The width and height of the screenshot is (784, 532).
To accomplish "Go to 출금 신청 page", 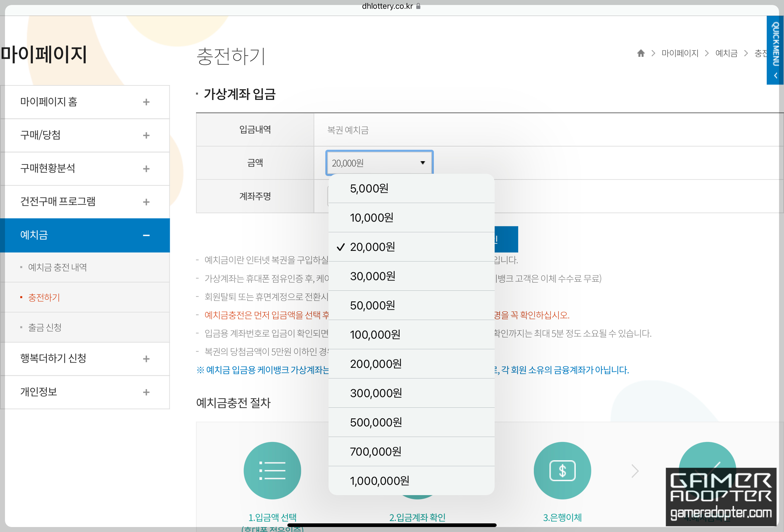I will 45,327.
